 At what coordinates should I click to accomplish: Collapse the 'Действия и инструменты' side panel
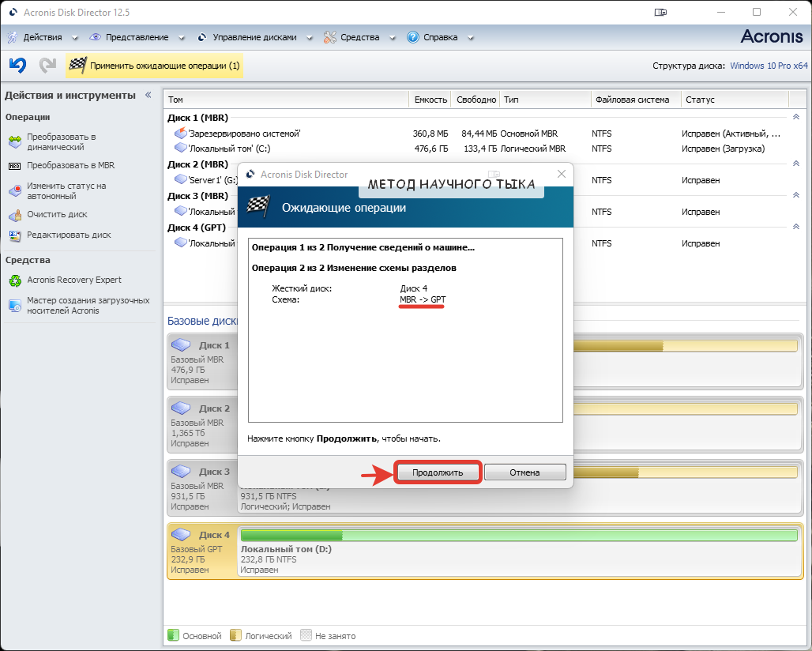click(x=148, y=95)
